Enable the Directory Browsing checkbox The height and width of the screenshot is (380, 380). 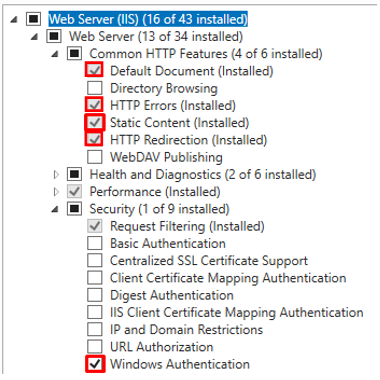tap(95, 88)
